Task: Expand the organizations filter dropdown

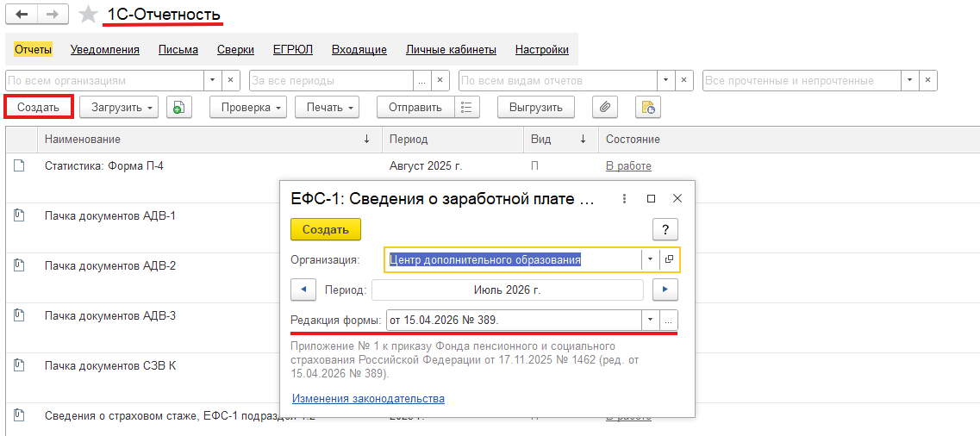Action: coord(212,81)
